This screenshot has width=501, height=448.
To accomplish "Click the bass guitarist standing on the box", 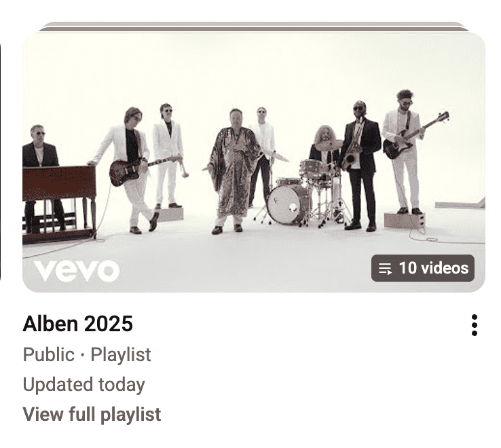I will point(405,152).
